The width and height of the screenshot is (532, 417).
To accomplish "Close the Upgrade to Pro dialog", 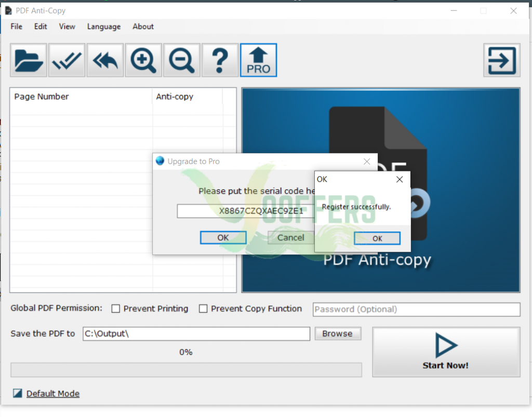I will pos(367,162).
